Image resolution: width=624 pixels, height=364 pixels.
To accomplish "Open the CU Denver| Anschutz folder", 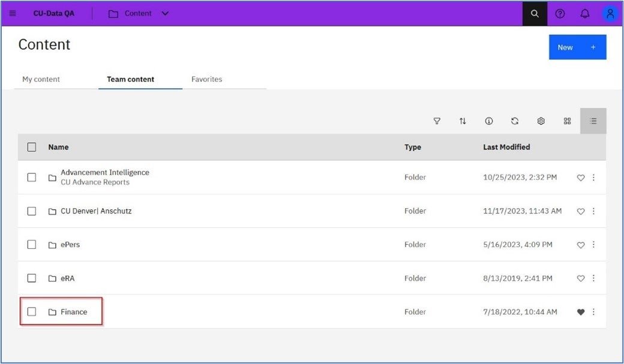I will [96, 211].
